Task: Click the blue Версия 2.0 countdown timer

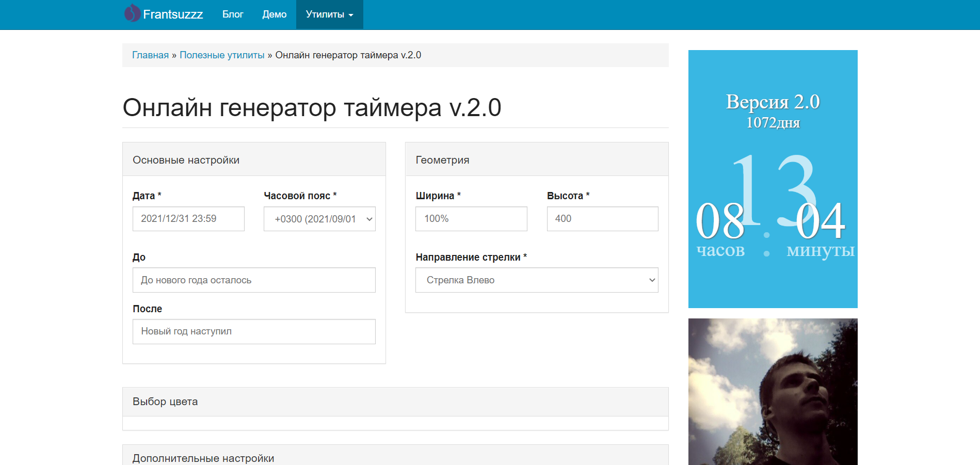Action: (x=773, y=179)
